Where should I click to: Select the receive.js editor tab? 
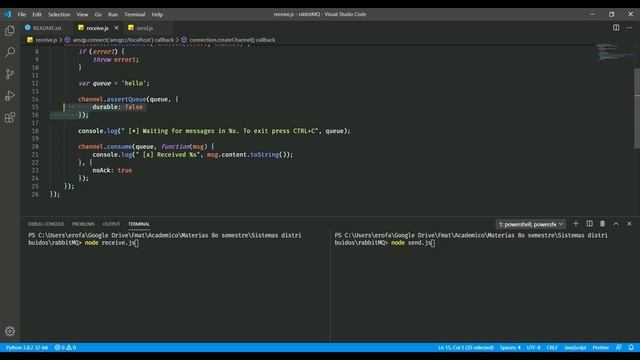(97, 28)
